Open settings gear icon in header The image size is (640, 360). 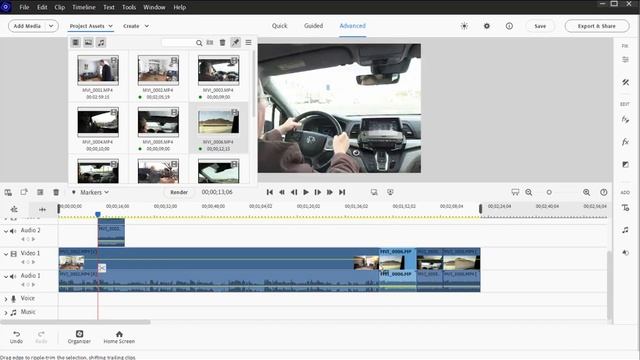coord(487,26)
